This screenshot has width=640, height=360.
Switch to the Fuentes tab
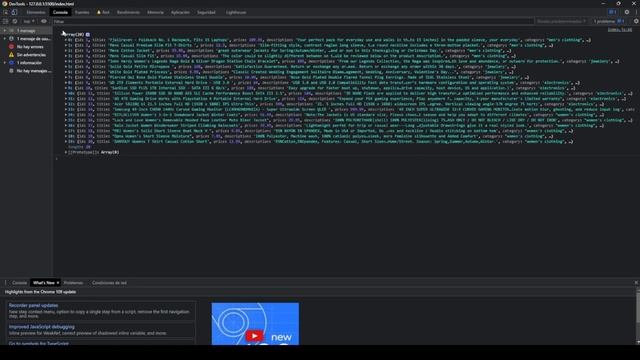click(x=82, y=12)
